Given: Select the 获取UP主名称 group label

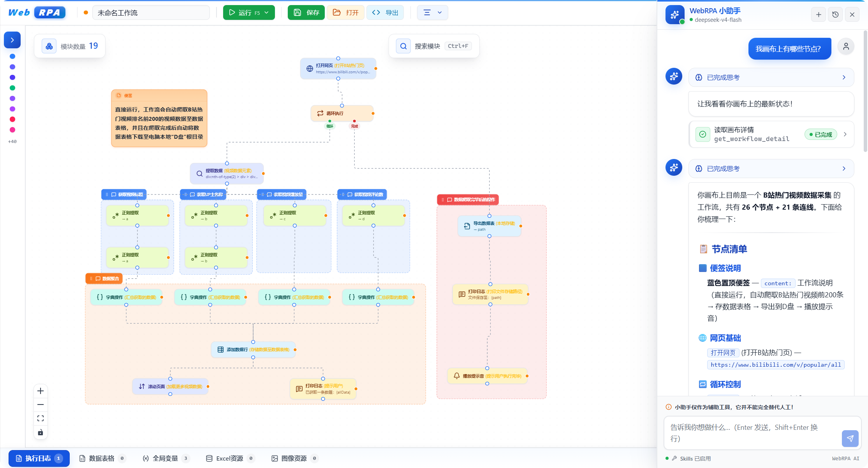Looking at the screenshot, I should click(203, 194).
